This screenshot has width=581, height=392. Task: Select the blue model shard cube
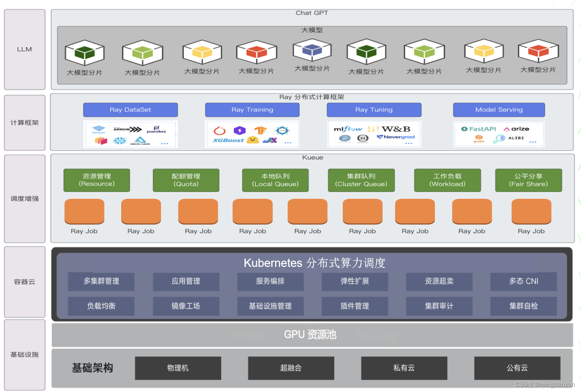tap(312, 51)
